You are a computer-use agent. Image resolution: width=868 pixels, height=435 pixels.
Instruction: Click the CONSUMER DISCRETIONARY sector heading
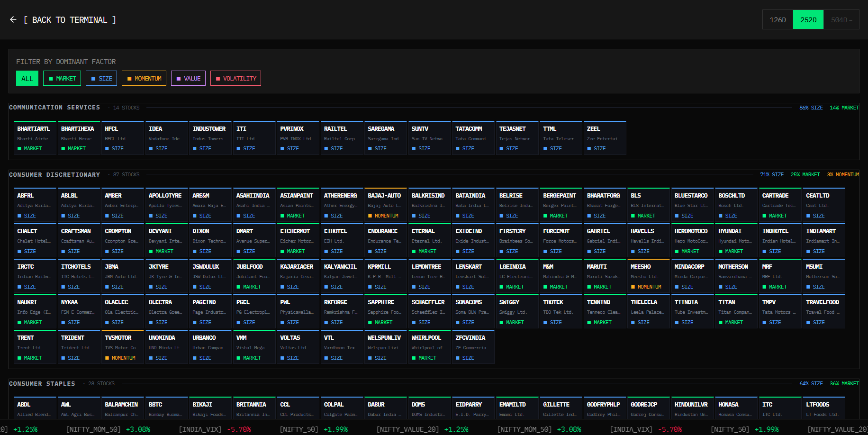pyautogui.click(x=54, y=175)
